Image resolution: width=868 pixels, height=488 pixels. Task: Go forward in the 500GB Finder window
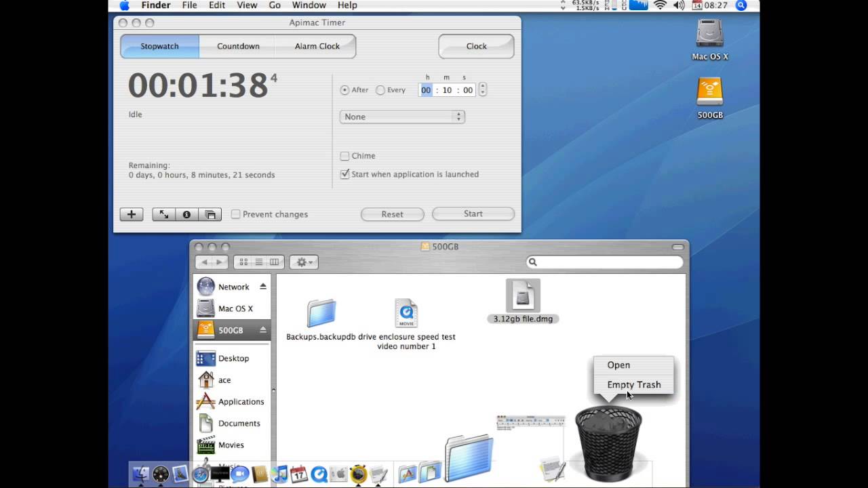coord(220,262)
